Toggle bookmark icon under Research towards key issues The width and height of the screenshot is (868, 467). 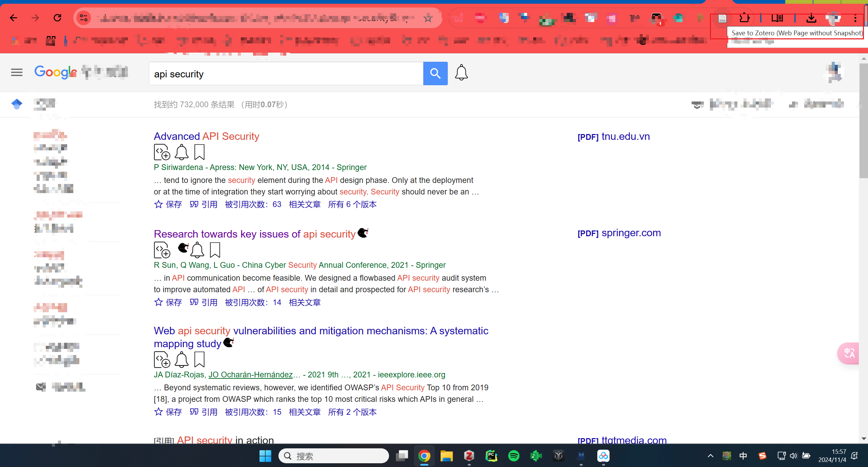215,250
